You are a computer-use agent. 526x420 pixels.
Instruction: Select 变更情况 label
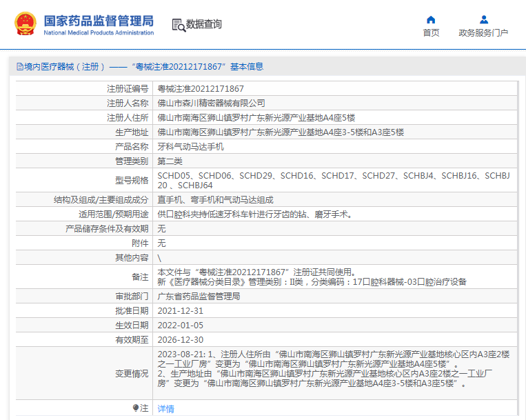pyautogui.click(x=132, y=373)
